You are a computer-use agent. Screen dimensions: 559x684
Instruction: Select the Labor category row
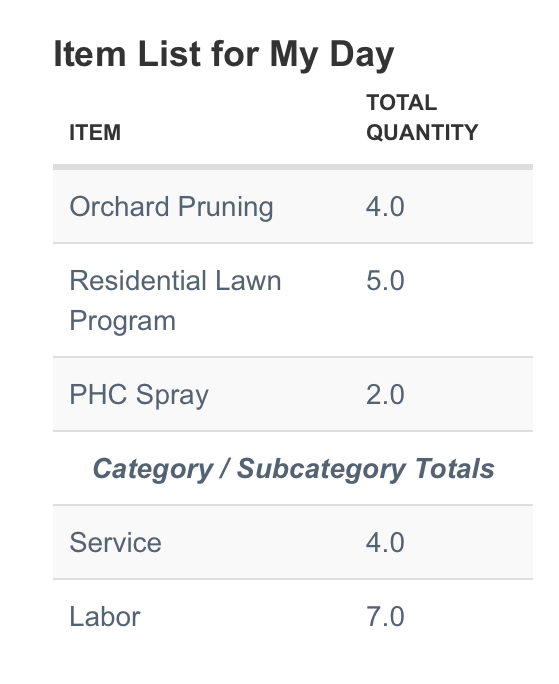293,617
